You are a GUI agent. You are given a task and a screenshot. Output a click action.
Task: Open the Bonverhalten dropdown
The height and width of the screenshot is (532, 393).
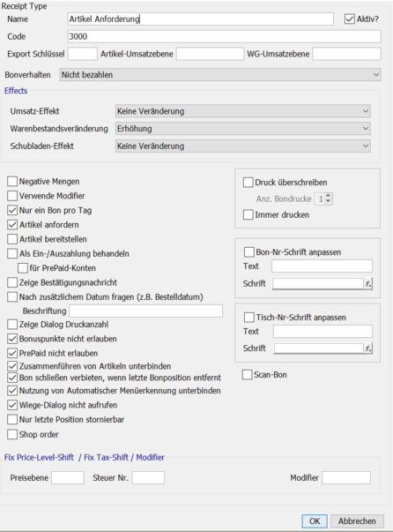(x=220, y=75)
